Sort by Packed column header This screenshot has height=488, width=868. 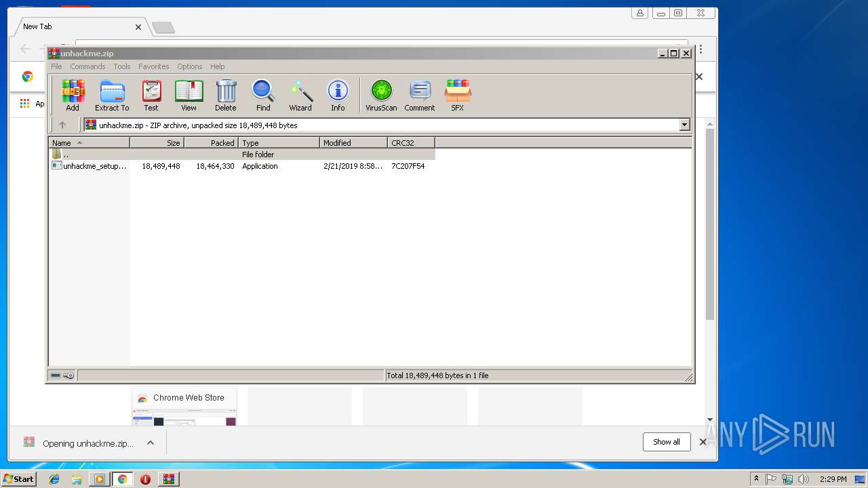tap(211, 143)
